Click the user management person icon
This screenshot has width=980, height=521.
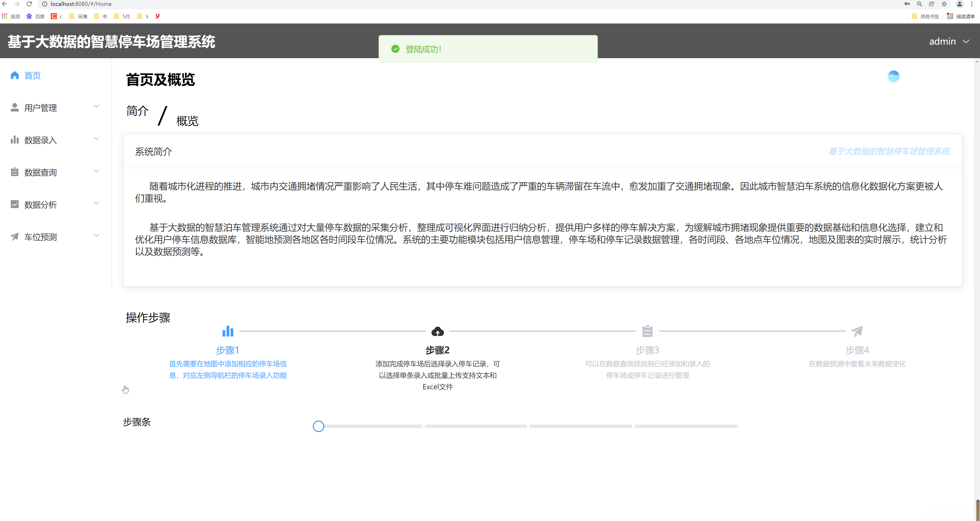point(14,108)
